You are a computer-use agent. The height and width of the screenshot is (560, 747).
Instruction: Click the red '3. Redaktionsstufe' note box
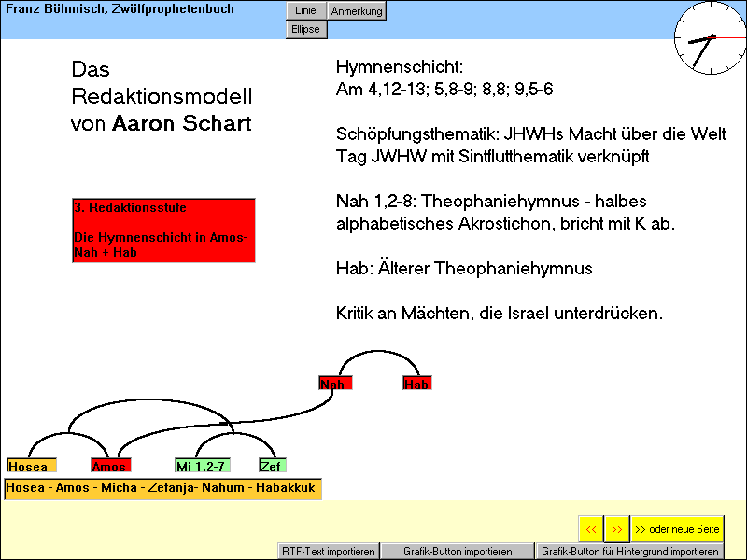pyautogui.click(x=163, y=230)
